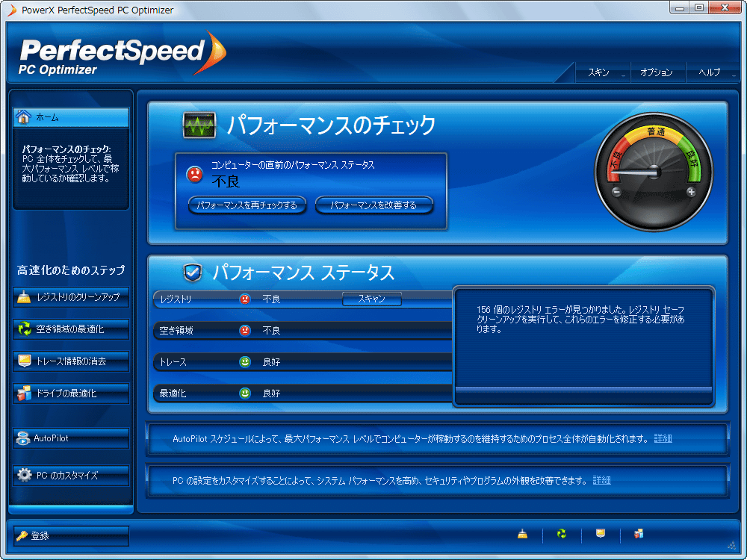Viewport: 747px width, 560px height.
Task: Click the performance monitor waveform icon
Action: [x=199, y=125]
